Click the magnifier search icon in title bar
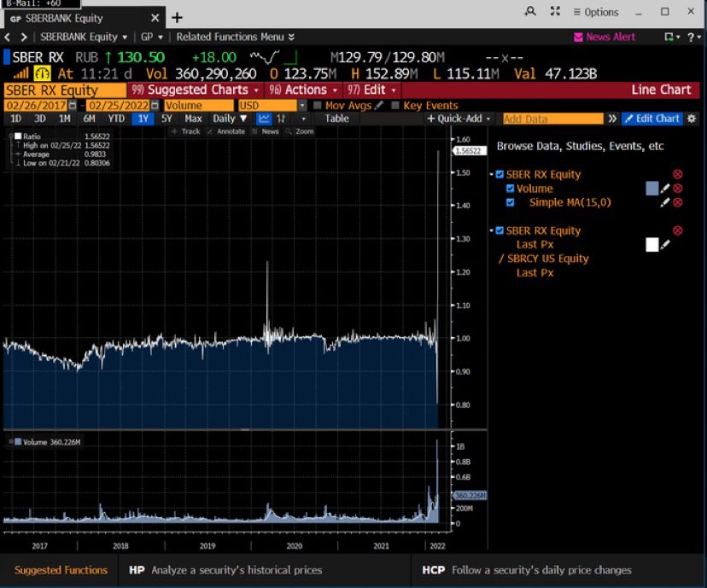Image resolution: width=707 pixels, height=588 pixels. click(531, 11)
